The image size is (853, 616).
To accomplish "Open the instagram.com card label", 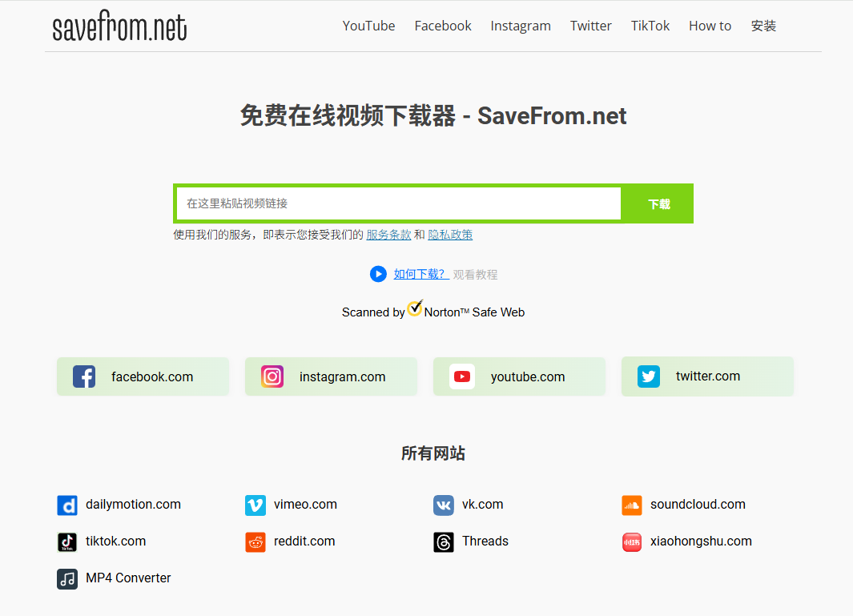I will tap(342, 376).
